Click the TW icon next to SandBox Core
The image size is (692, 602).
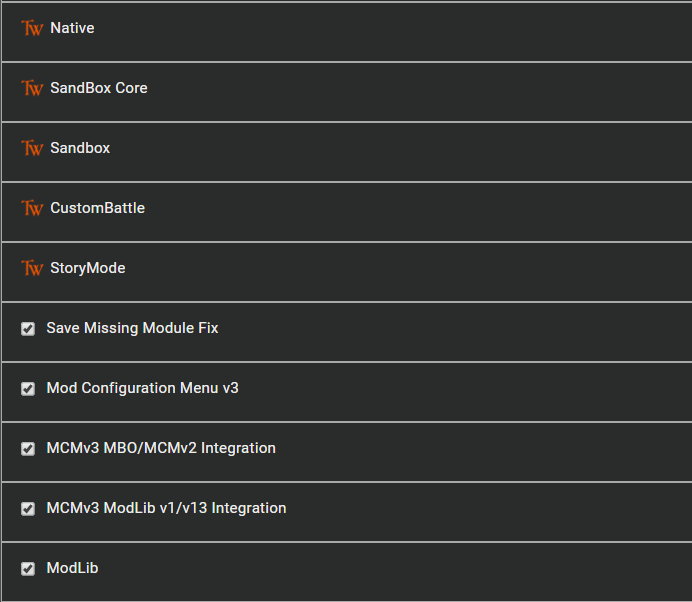[32, 89]
